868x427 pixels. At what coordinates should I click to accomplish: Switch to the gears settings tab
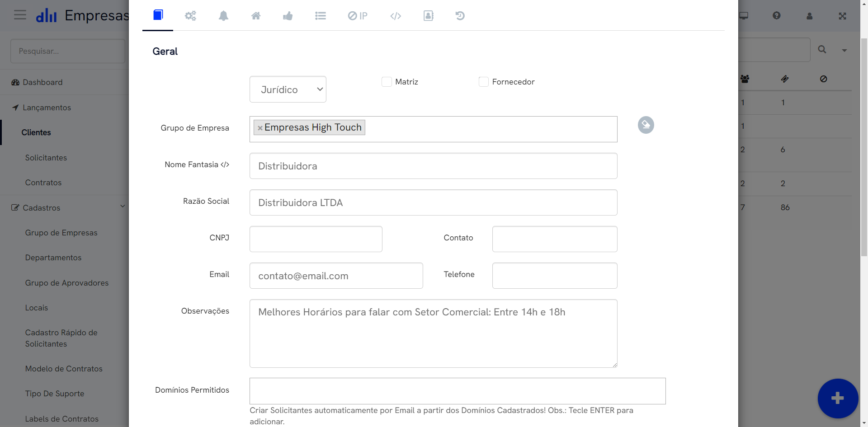[x=190, y=16]
